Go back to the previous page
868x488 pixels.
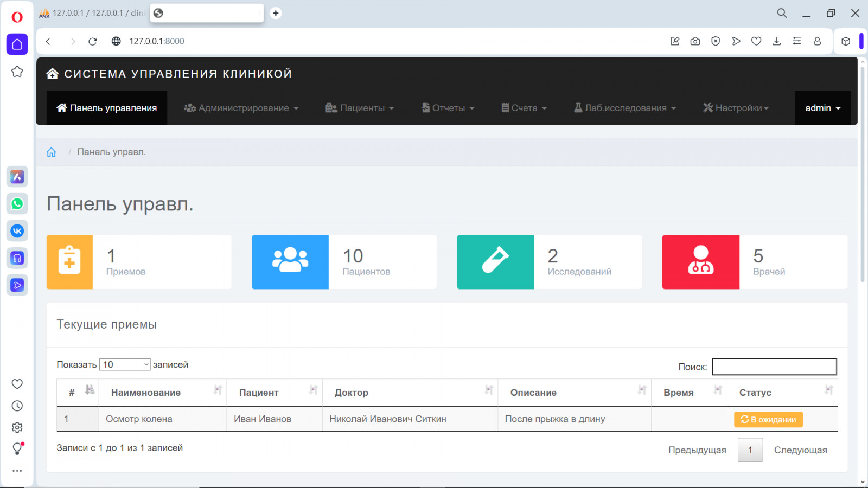48,41
